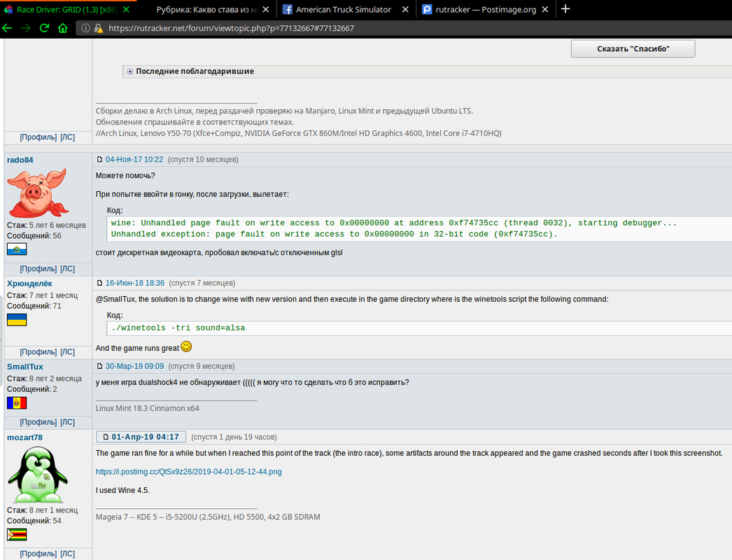This screenshot has height=560, width=732.
Task: Go forward using the browser forward arrow
Action: click(25, 28)
